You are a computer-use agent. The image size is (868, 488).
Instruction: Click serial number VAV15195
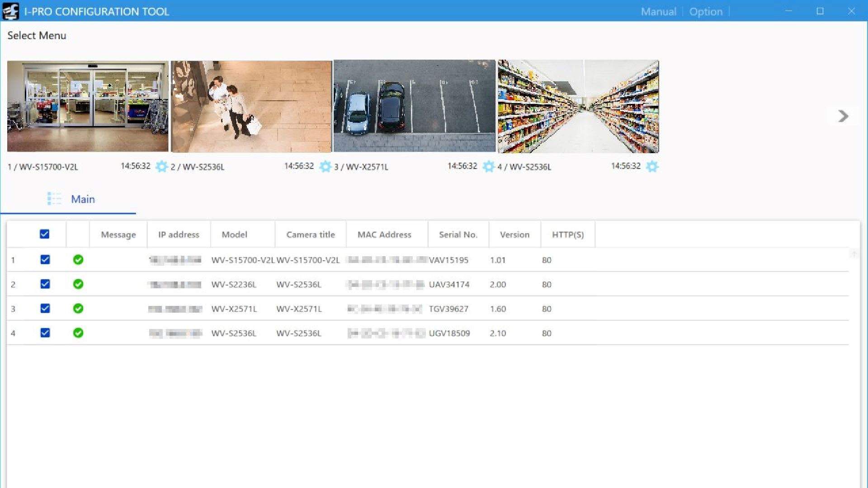point(448,260)
